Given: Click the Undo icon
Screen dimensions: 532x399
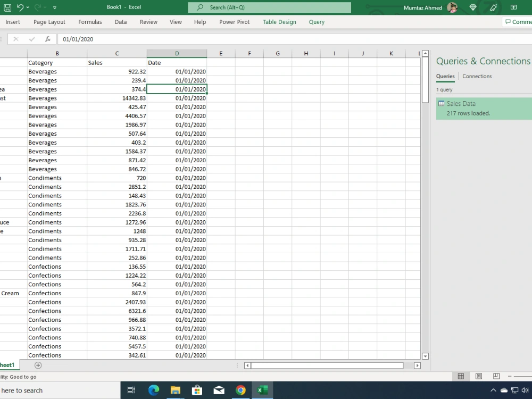Looking at the screenshot, I should tap(20, 7).
